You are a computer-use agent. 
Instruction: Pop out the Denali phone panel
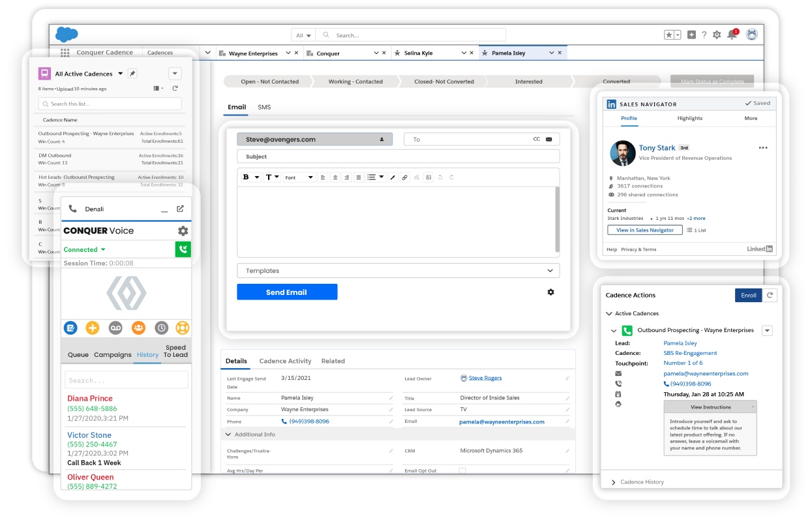coord(180,209)
